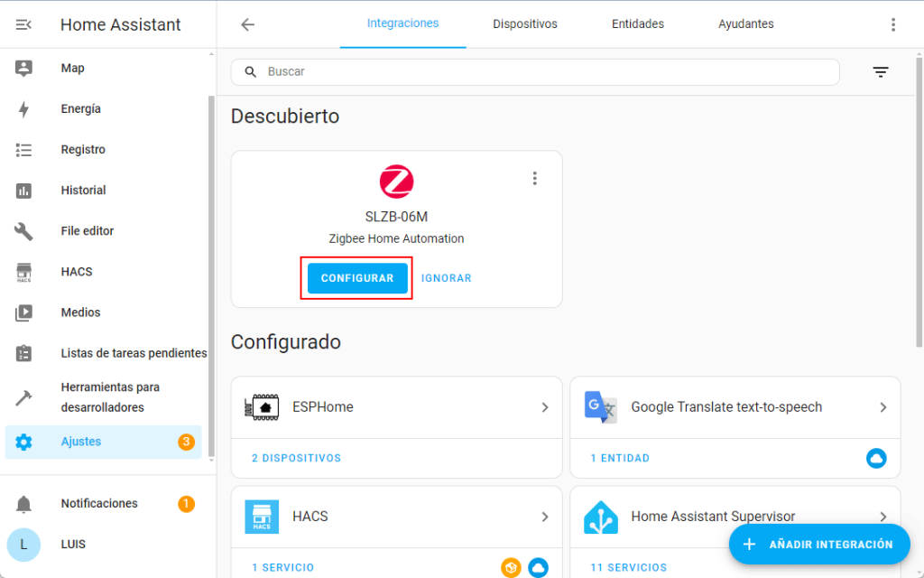Expand the Google Translate text-to-speech chevron

883,407
